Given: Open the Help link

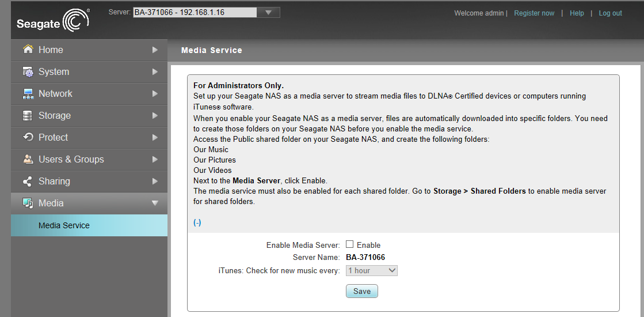Looking at the screenshot, I should (x=577, y=13).
